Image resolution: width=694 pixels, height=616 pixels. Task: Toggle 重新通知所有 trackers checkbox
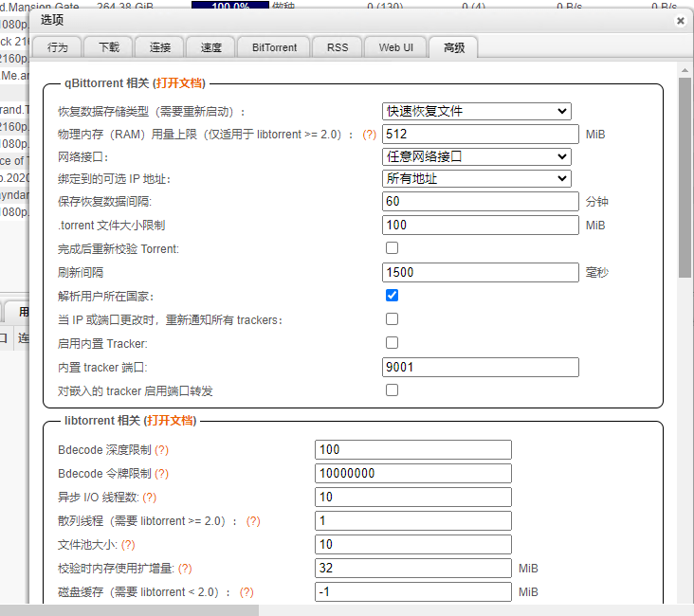click(x=392, y=319)
